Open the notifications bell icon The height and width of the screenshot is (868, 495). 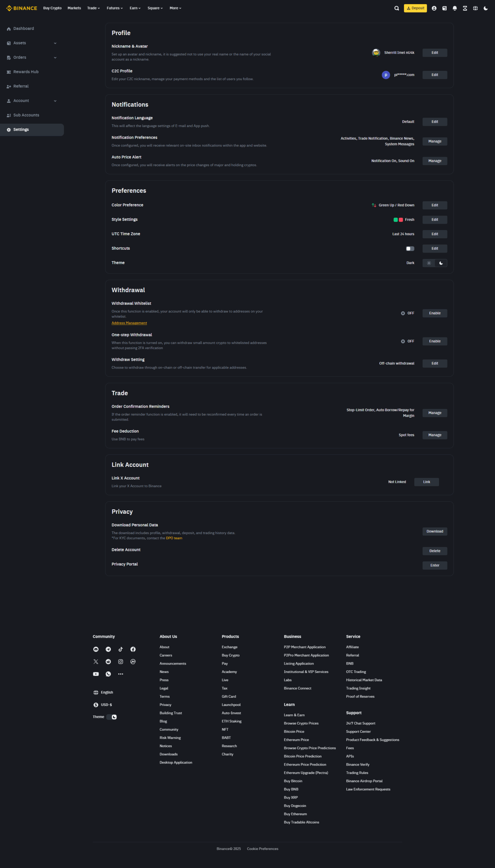click(455, 8)
